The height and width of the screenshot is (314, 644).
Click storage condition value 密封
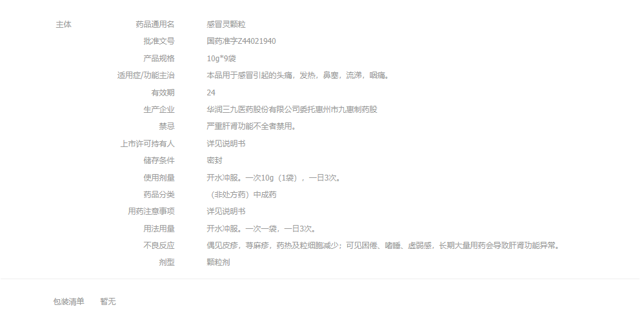[x=214, y=161]
